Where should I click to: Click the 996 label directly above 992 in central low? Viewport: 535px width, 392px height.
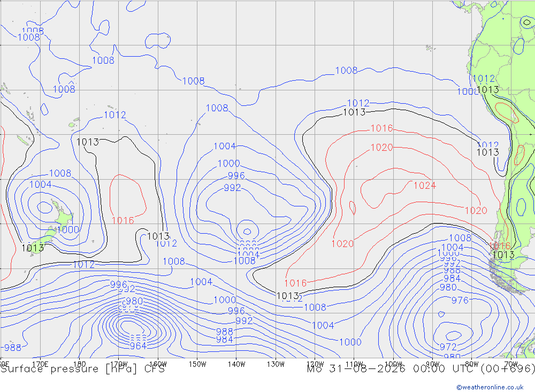(x=236, y=176)
